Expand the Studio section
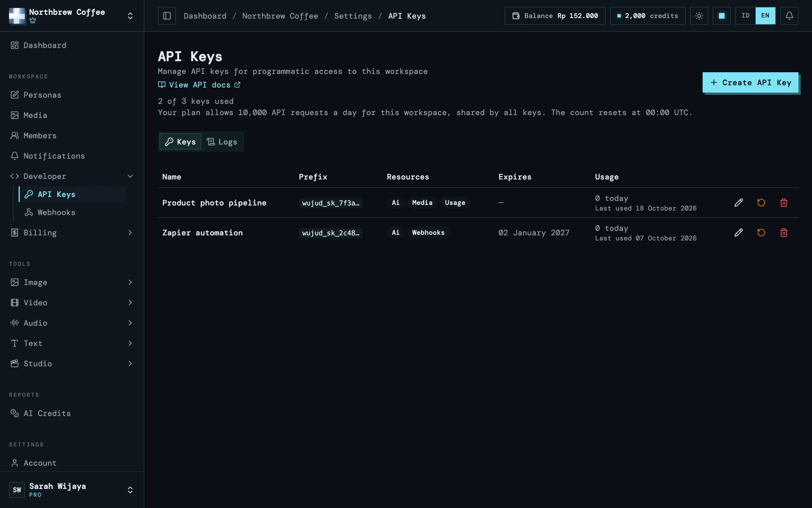The width and height of the screenshot is (812, 508). click(72, 364)
